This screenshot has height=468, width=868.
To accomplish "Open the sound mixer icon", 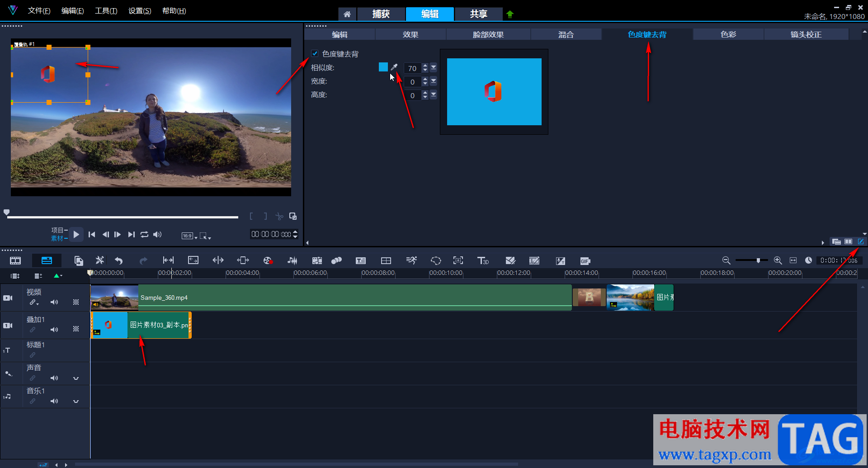I will [292, 260].
